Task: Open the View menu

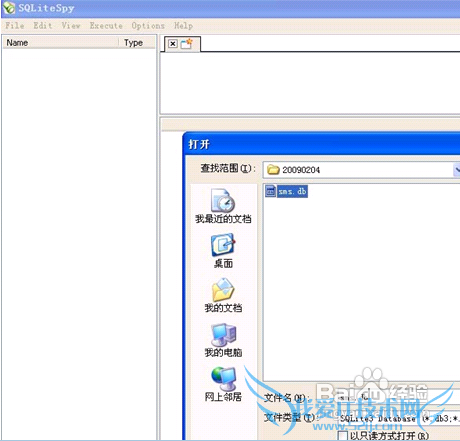Action: pos(71,26)
